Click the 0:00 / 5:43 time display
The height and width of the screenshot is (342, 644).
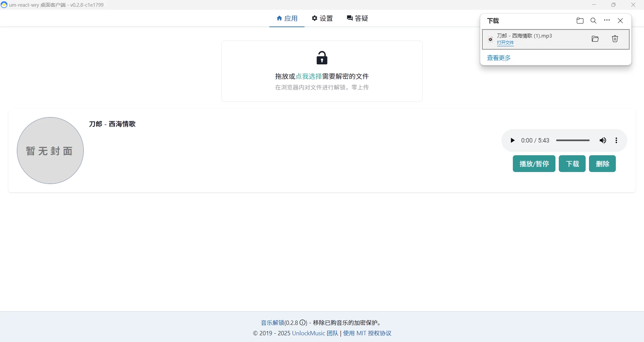[x=535, y=140]
